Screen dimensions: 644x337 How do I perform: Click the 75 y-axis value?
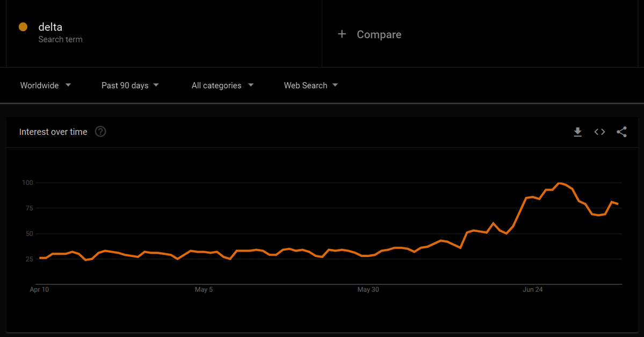(x=29, y=208)
